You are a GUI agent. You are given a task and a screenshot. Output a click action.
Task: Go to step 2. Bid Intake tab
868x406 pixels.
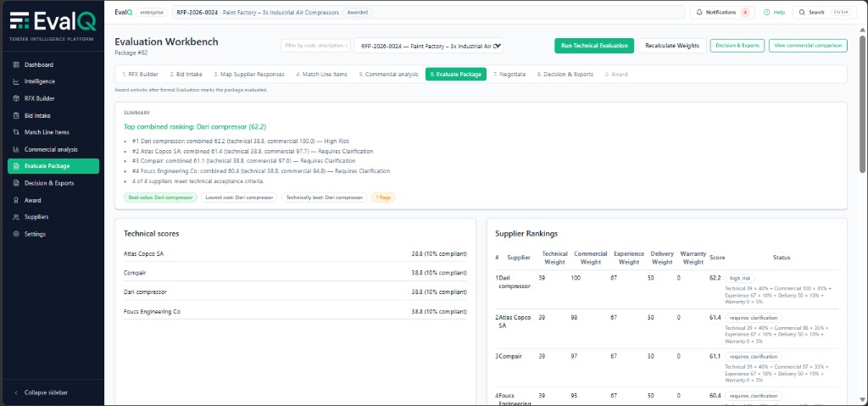coord(186,74)
